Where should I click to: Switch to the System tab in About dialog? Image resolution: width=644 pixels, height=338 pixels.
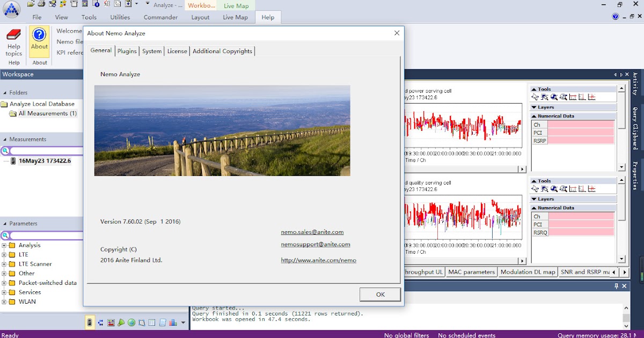point(152,51)
